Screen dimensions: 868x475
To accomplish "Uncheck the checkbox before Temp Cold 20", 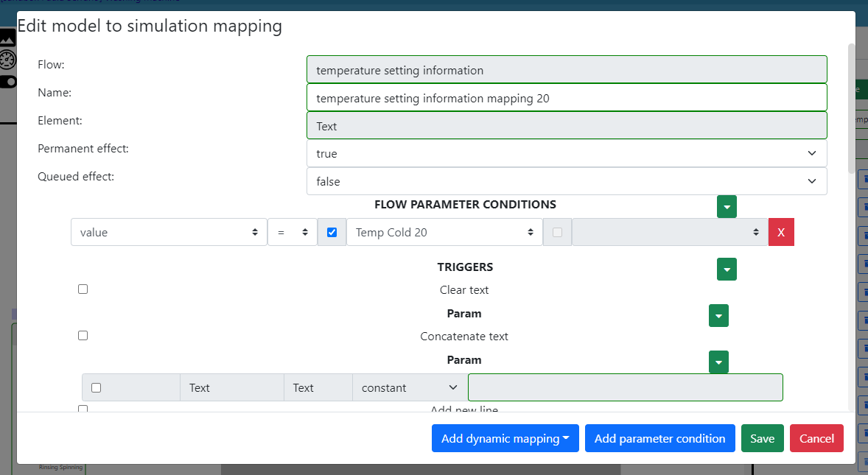I will (332, 232).
